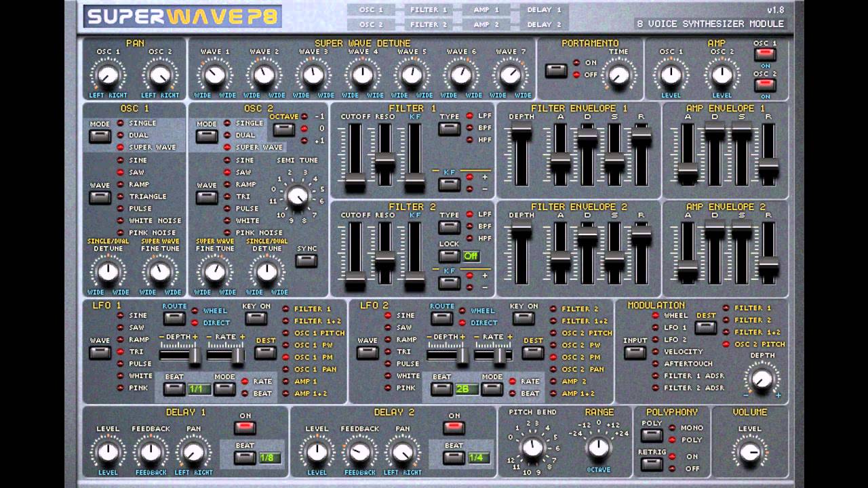Screen dimensions: 868x488
Task: Cycle the Delay 1 BEAT selector button
Action: 245,457
